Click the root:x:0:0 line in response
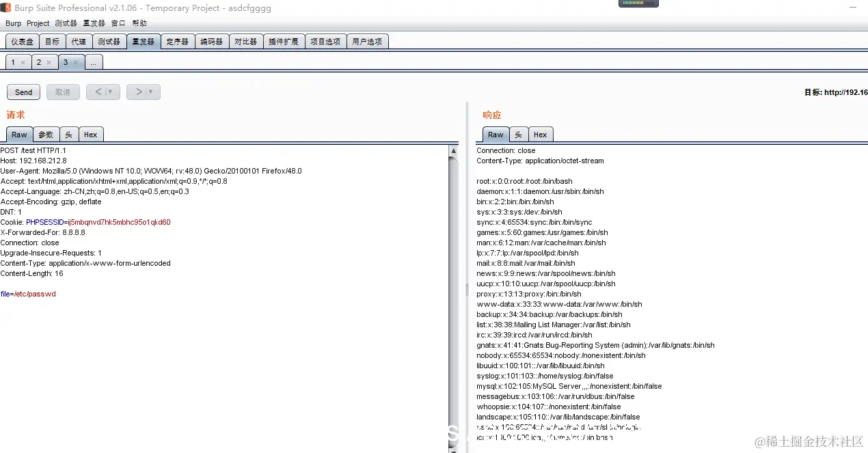Viewport: 868px width, 453px height. [524, 181]
